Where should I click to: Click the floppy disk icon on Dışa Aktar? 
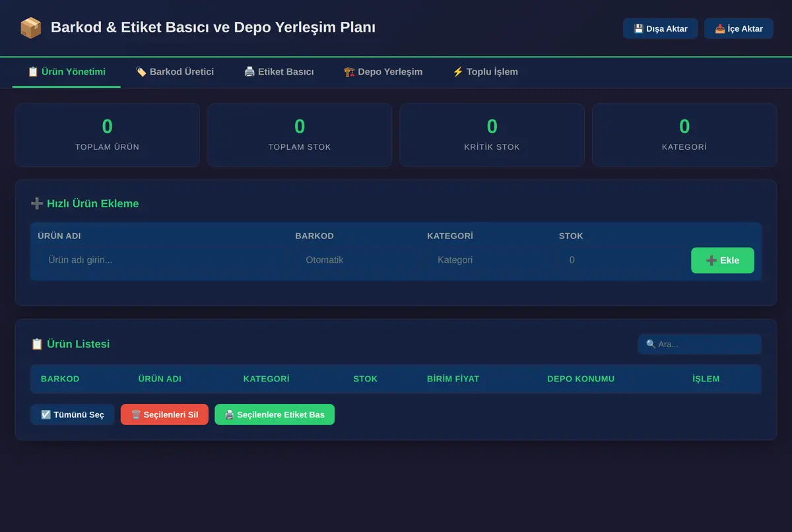[638, 28]
